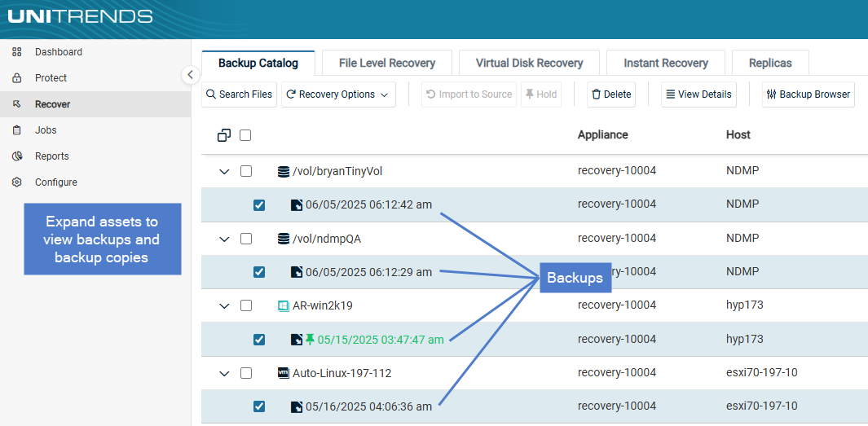Uncheck the 05/15/2025 03:47:47 am backup
The height and width of the screenshot is (426, 868).
[258, 340]
